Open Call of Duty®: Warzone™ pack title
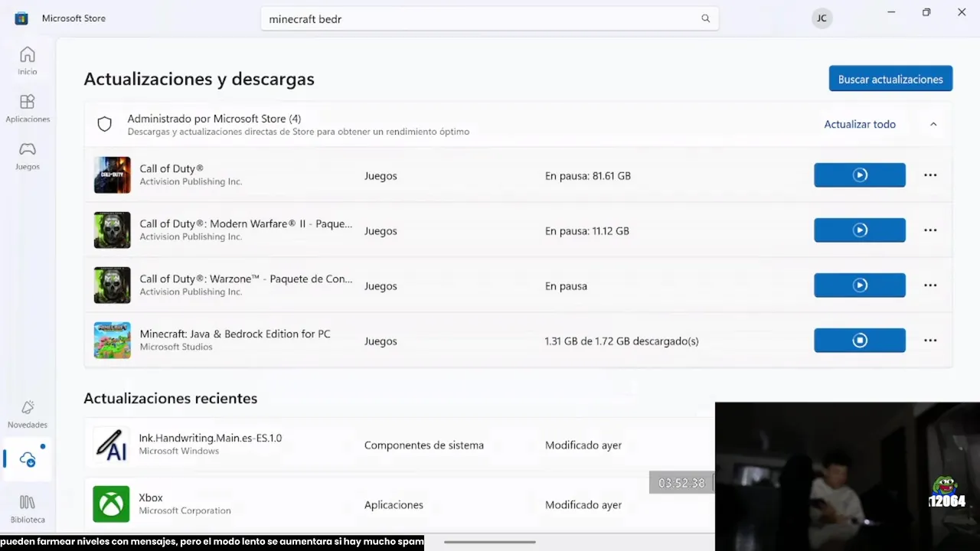The width and height of the screenshot is (980, 551). [x=246, y=279]
